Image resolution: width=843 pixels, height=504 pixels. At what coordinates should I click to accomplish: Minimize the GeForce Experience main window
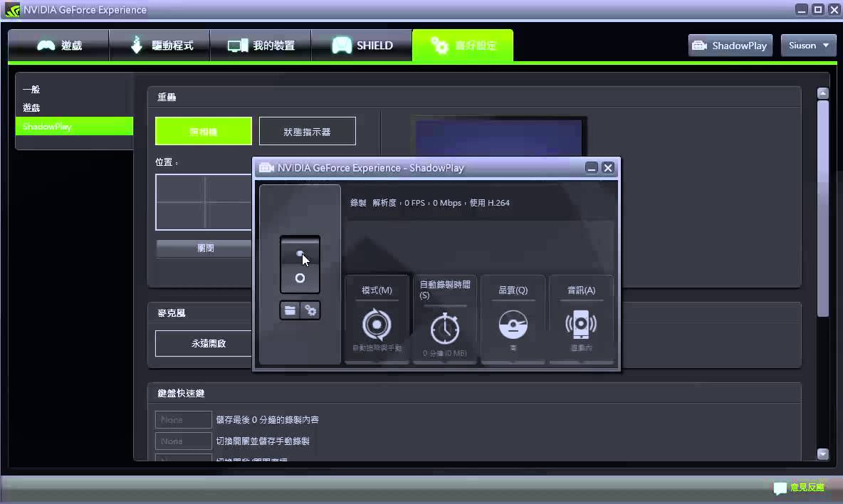(x=802, y=10)
